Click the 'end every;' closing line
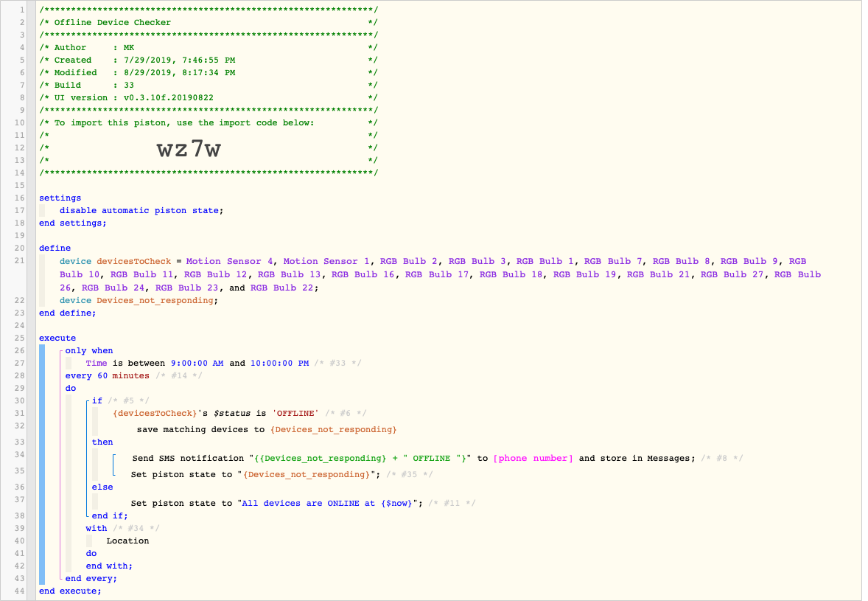The width and height of the screenshot is (868, 601). click(91, 579)
